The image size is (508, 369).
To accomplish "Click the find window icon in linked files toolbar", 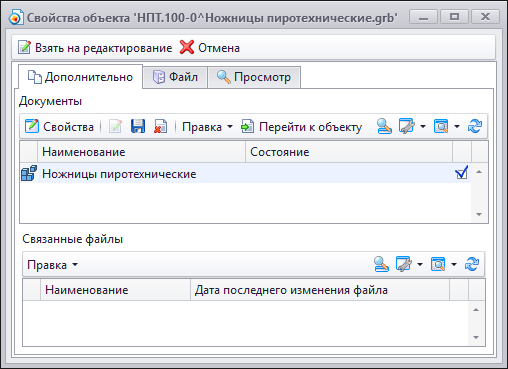I will (438, 264).
